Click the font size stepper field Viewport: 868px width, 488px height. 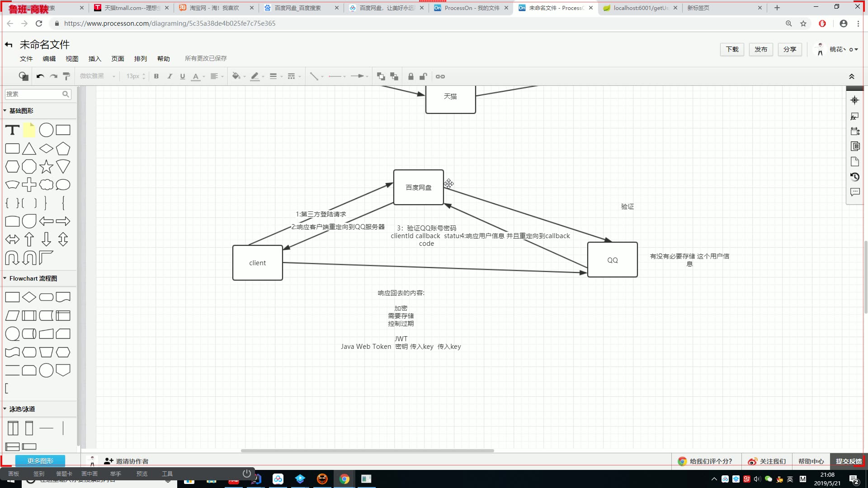point(136,76)
